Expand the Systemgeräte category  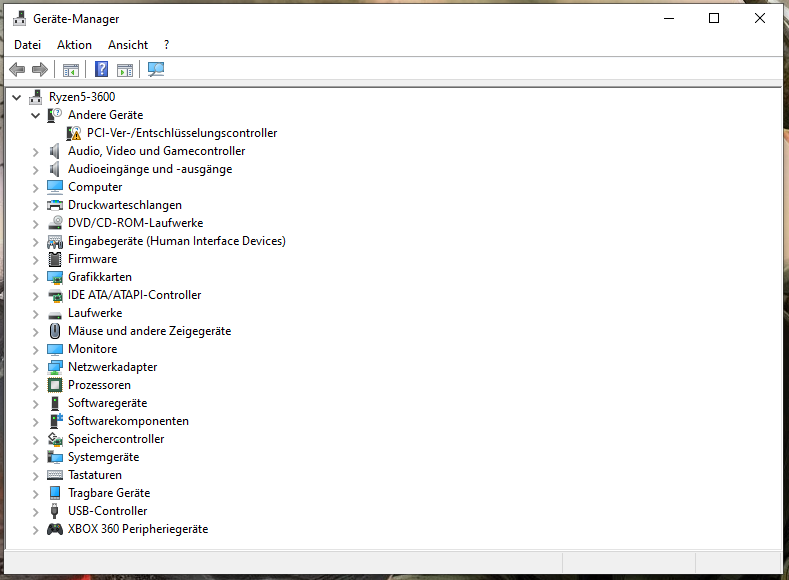click(x=35, y=458)
